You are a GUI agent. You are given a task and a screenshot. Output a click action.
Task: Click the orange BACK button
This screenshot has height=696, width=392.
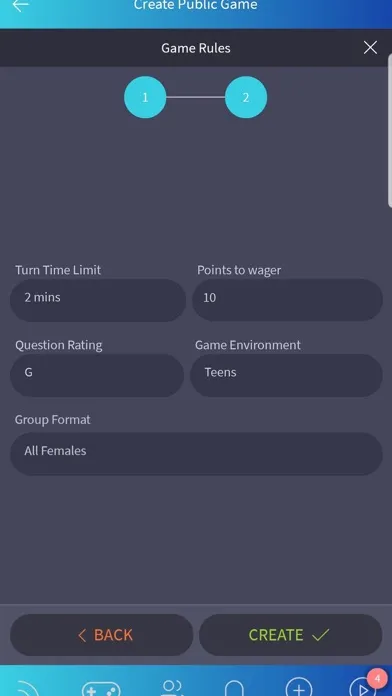pos(102,635)
